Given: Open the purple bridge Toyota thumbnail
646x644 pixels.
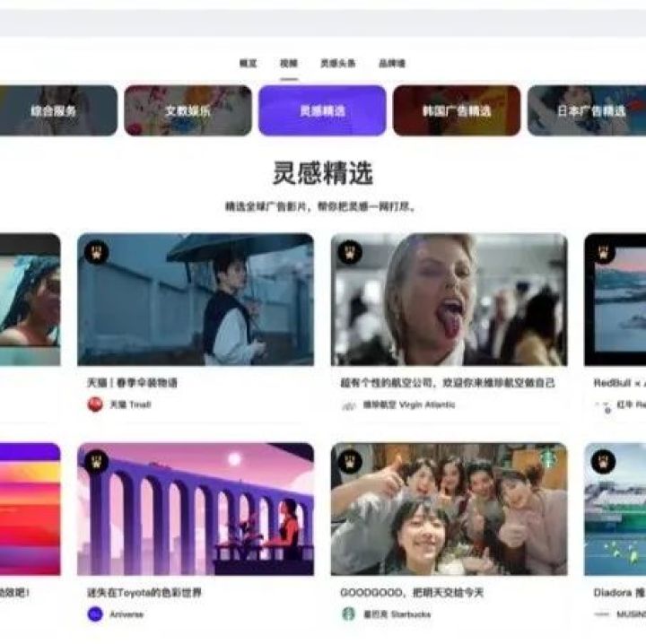Looking at the screenshot, I should click(x=196, y=509).
